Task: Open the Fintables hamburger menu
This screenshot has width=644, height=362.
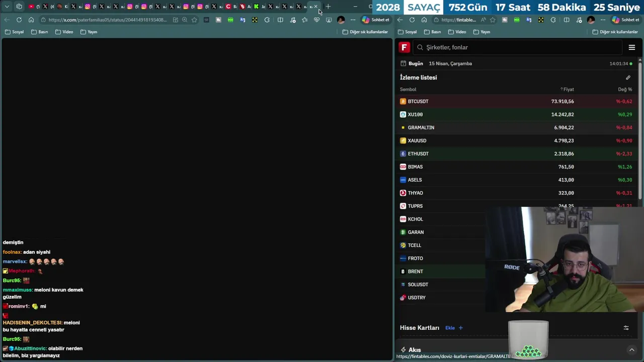Action: (x=632, y=47)
